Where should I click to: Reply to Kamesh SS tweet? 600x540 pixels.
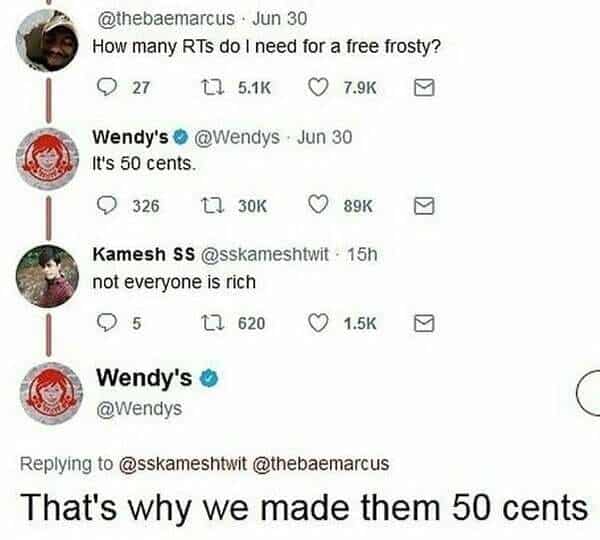[x=106, y=323]
